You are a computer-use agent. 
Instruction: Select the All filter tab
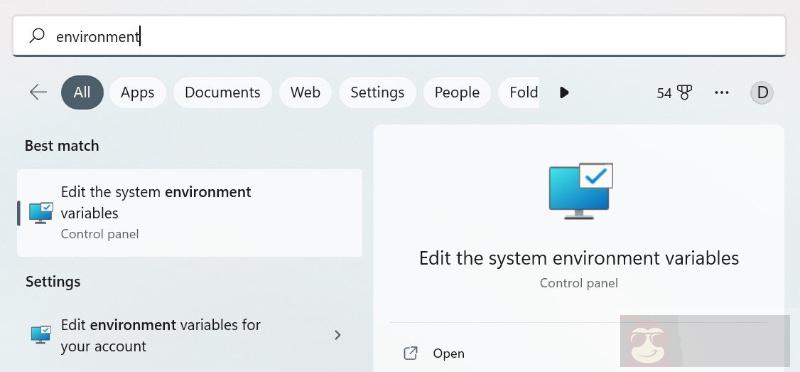click(82, 92)
